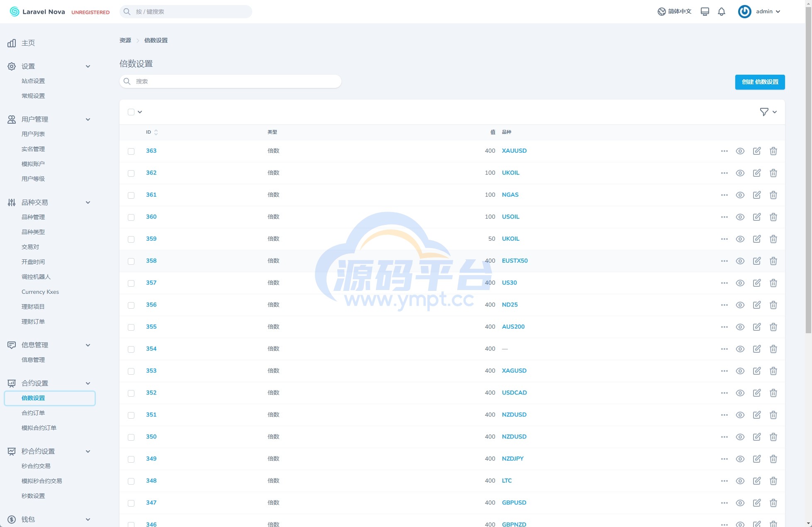Go to 用户列表 in sidebar
Screen dimensions: 812x527
pyautogui.click(x=33, y=134)
